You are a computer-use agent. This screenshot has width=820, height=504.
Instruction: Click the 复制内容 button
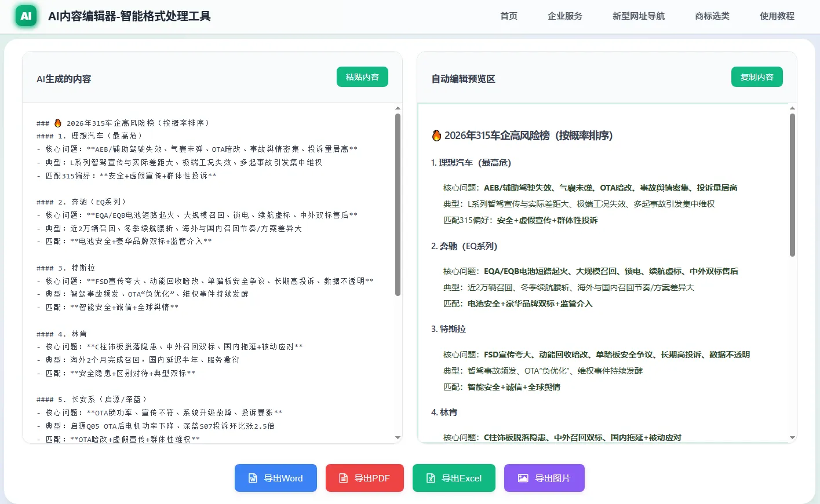click(757, 76)
